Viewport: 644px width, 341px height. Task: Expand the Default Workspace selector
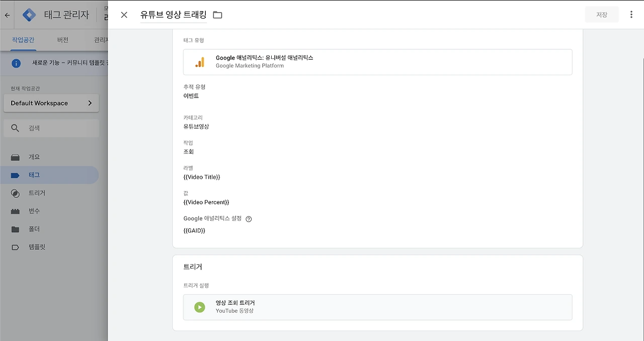point(51,103)
